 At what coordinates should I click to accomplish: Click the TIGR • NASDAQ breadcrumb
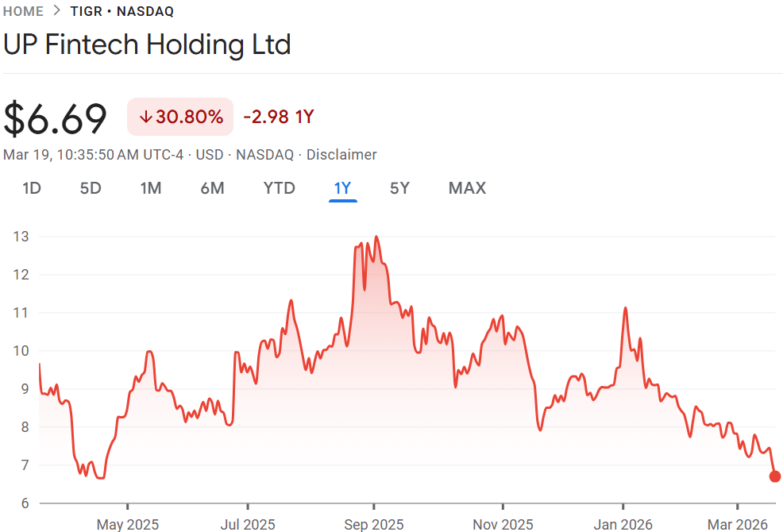122,11
